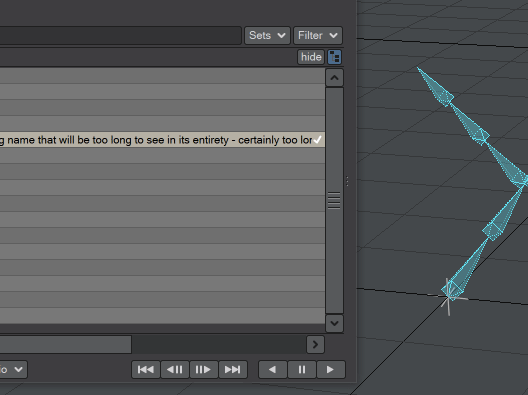Play the animation forward
Viewport: 528px width, 395px height.
pos(330,370)
